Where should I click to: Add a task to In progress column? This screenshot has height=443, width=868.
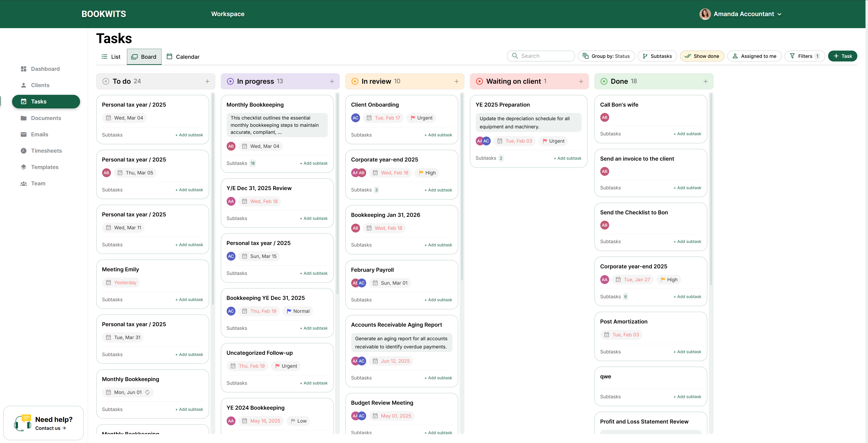(x=332, y=81)
